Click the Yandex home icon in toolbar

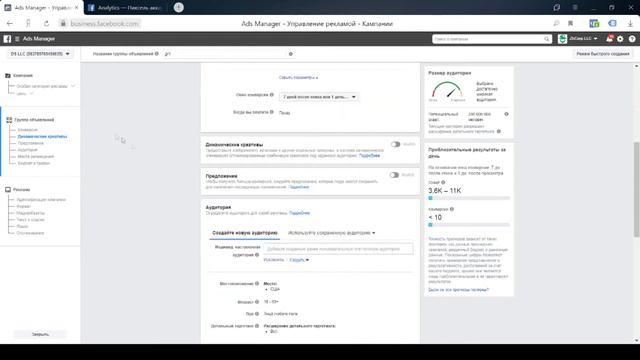pyautogui.click(x=28, y=24)
